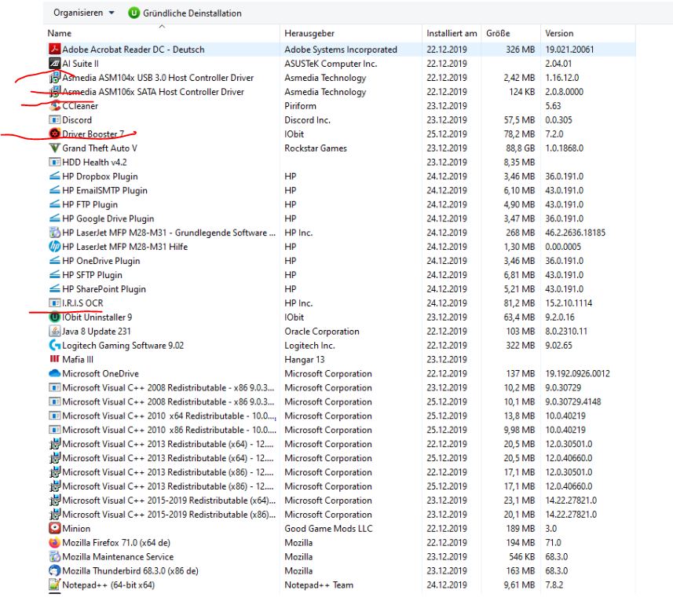Select the HP SharePoint Plugin entry
The image size is (673, 616).
coord(341,289)
